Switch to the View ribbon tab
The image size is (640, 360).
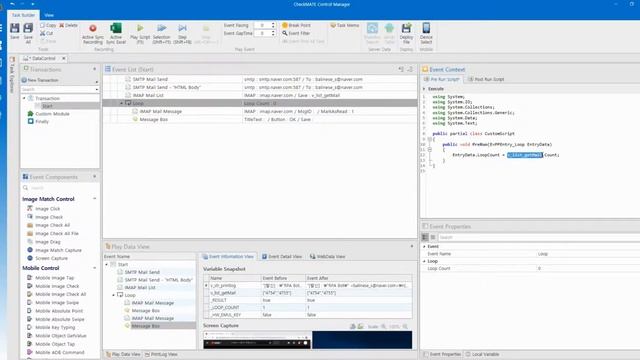click(49, 15)
